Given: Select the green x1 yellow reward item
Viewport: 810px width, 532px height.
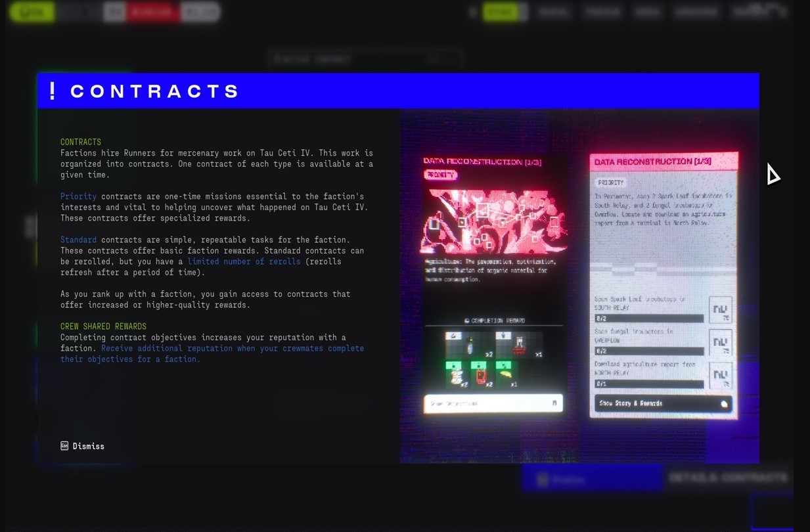Looking at the screenshot, I should (x=505, y=374).
